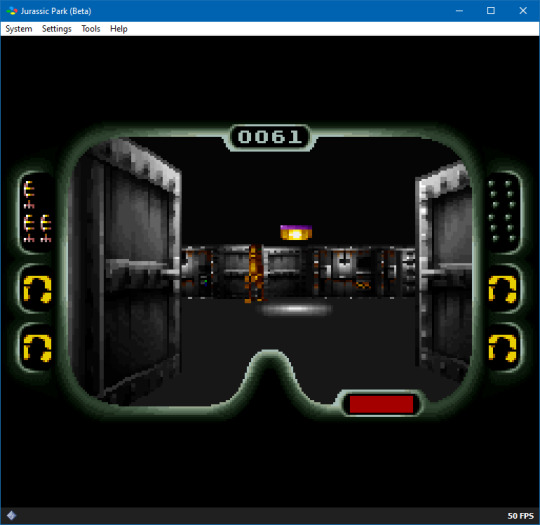Click the lower left yellow weapon icon
540x525 pixels.
[37, 348]
